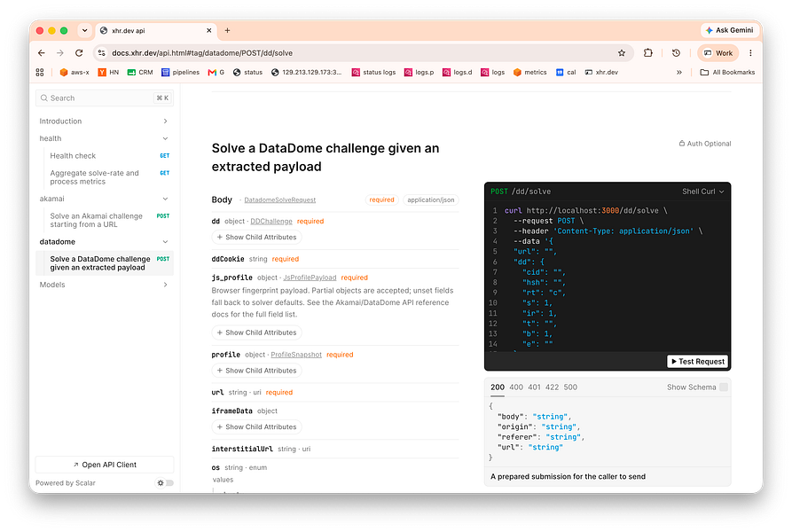Open the xhr.dev bookmark
The height and width of the screenshot is (532, 792).
coord(601,72)
